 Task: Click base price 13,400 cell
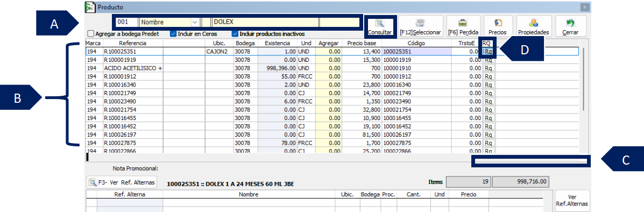click(x=362, y=52)
